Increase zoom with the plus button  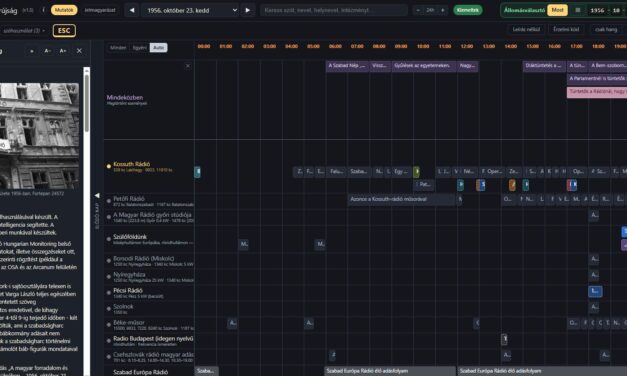pos(443,10)
